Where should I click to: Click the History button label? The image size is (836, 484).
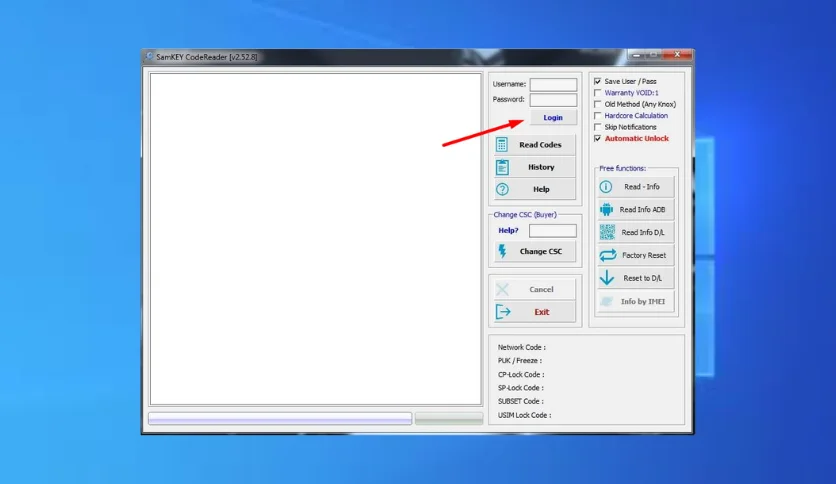click(541, 167)
